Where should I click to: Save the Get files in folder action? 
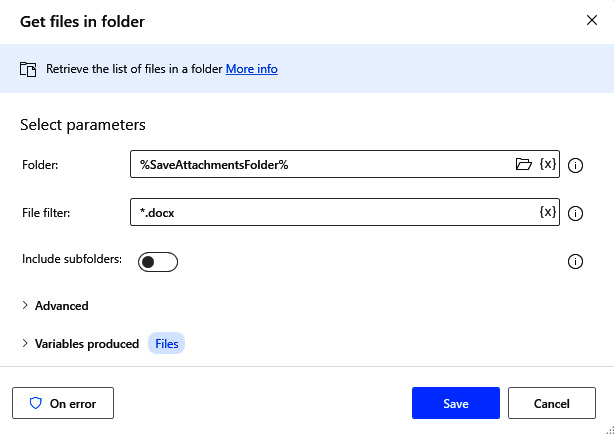click(x=456, y=403)
